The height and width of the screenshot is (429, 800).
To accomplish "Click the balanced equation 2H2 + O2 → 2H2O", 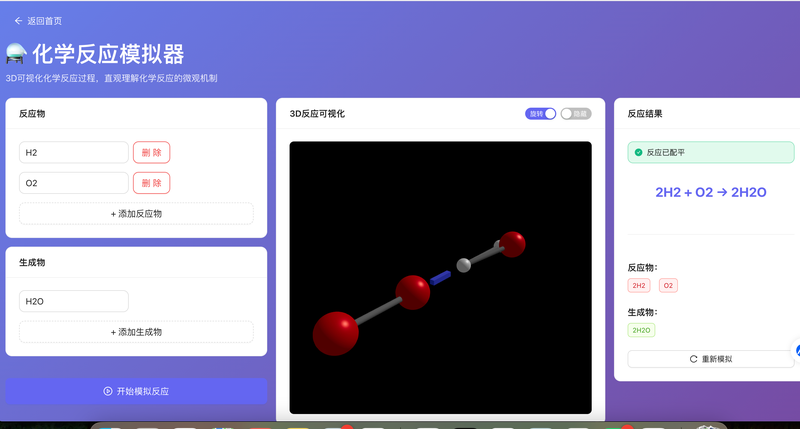I will click(x=711, y=192).
